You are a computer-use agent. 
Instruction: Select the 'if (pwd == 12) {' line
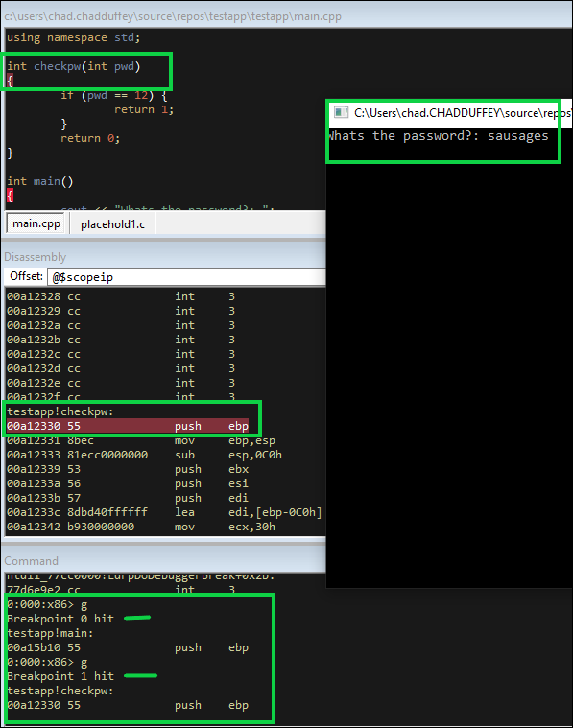click(x=114, y=95)
